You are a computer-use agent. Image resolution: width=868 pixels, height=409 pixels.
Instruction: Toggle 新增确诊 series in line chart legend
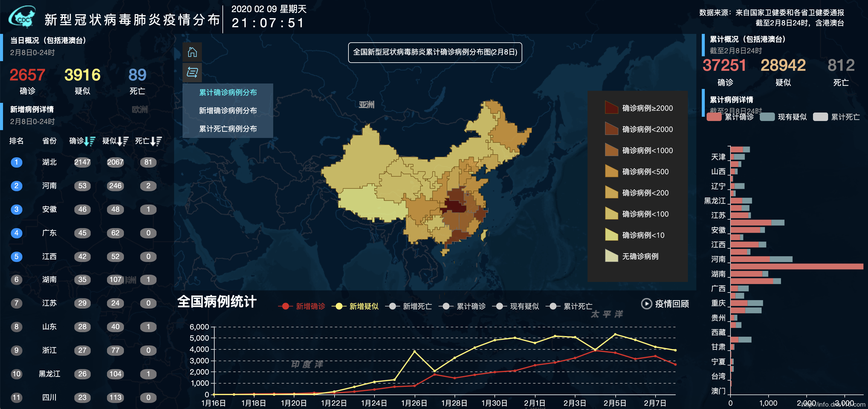tap(302, 306)
